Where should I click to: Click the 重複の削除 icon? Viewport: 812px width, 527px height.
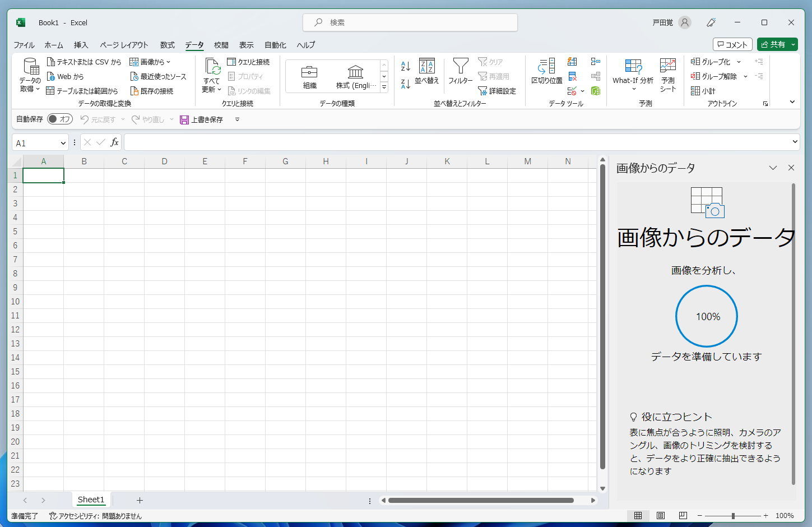572,76
